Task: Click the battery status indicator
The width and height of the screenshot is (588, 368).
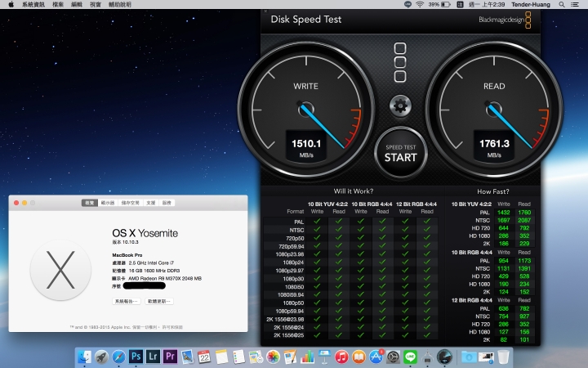Action: tap(439, 5)
